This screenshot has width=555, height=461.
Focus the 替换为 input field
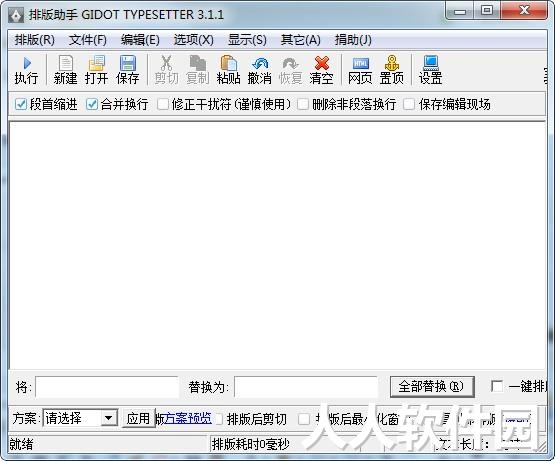[306, 387]
